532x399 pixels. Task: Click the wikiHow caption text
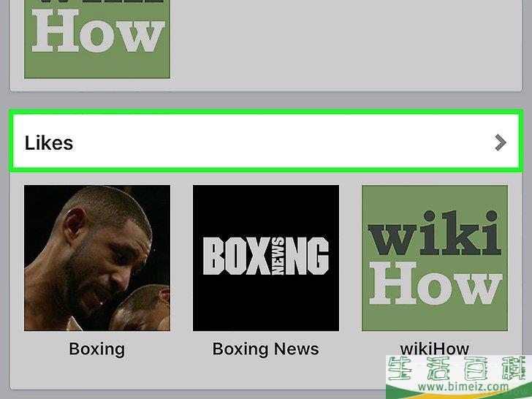(x=435, y=349)
